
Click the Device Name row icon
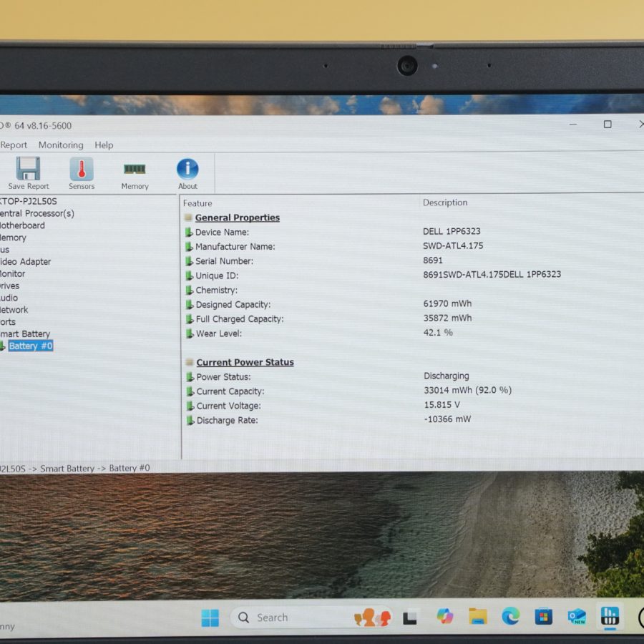pyautogui.click(x=189, y=232)
